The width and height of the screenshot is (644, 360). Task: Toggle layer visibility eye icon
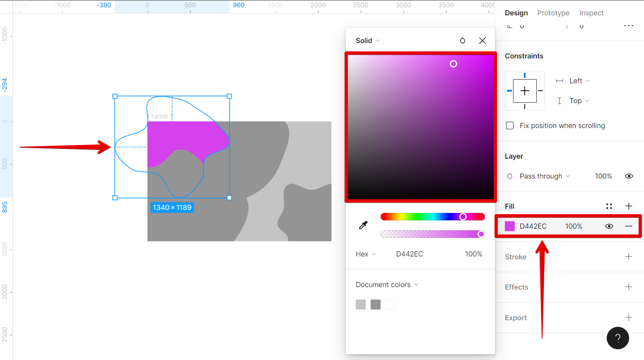click(x=629, y=176)
